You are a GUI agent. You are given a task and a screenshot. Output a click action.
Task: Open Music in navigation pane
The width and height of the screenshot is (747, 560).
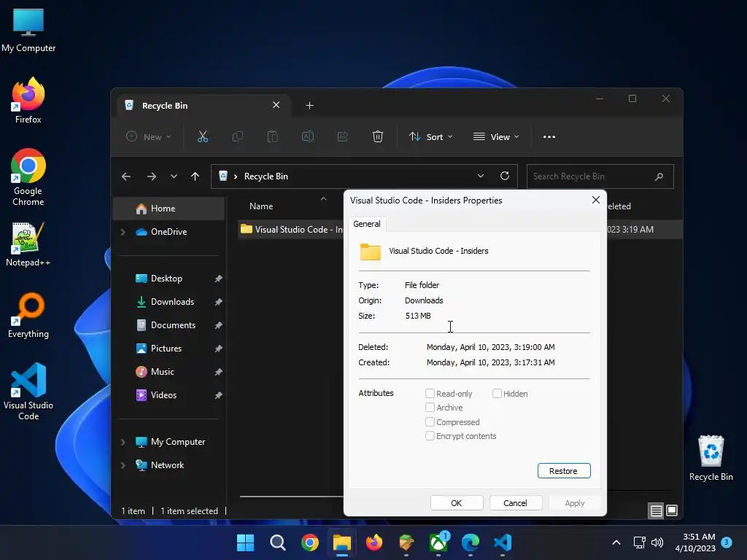point(169,372)
